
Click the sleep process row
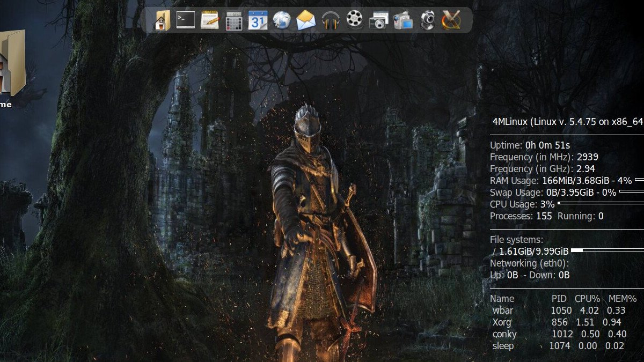[558, 346]
